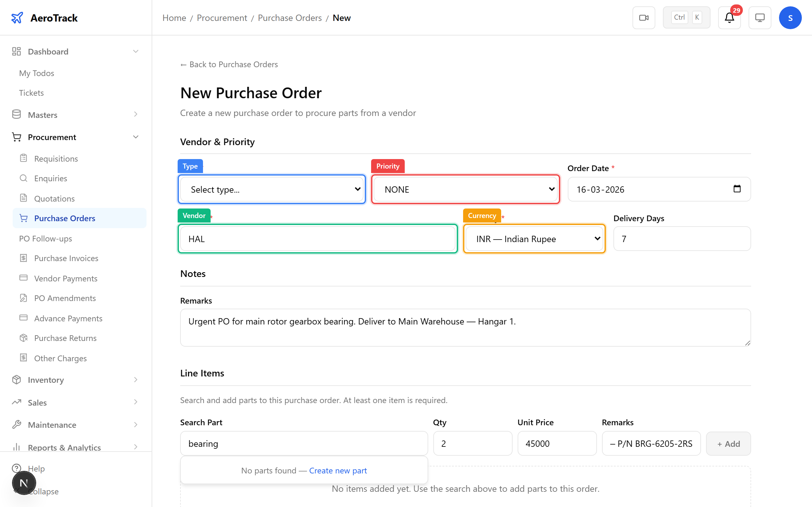Navigate to My Todos in sidebar

36,73
